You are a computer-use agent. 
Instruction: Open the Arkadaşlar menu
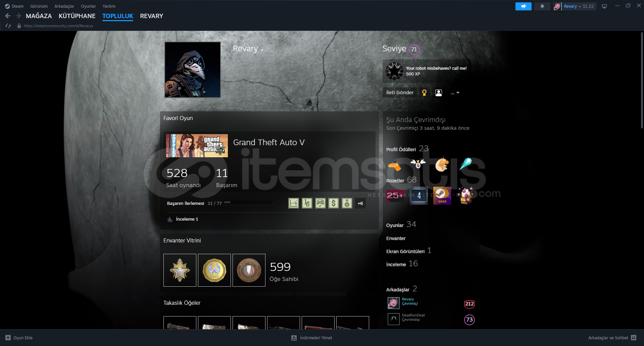click(x=64, y=6)
